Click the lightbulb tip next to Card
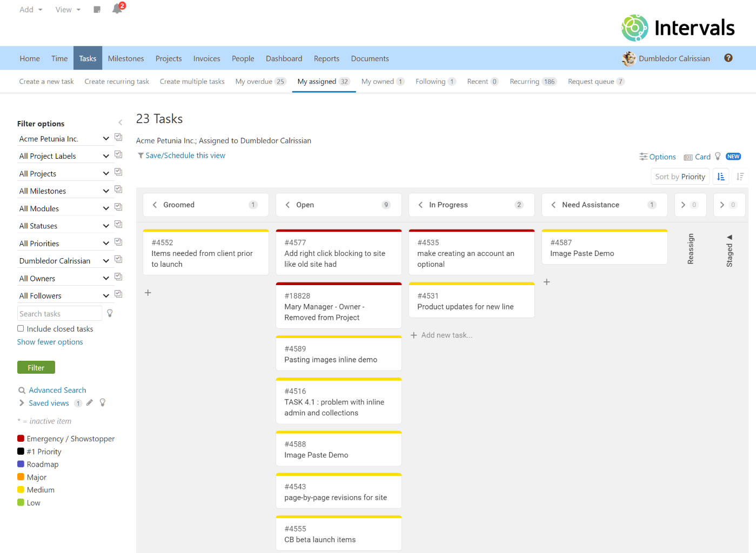756x553 pixels. click(x=718, y=157)
